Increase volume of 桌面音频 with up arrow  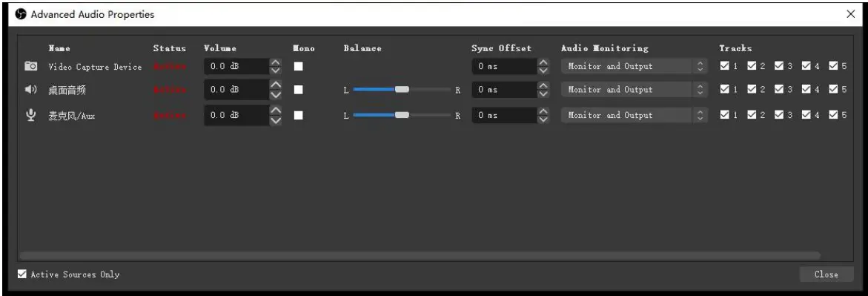(275, 85)
